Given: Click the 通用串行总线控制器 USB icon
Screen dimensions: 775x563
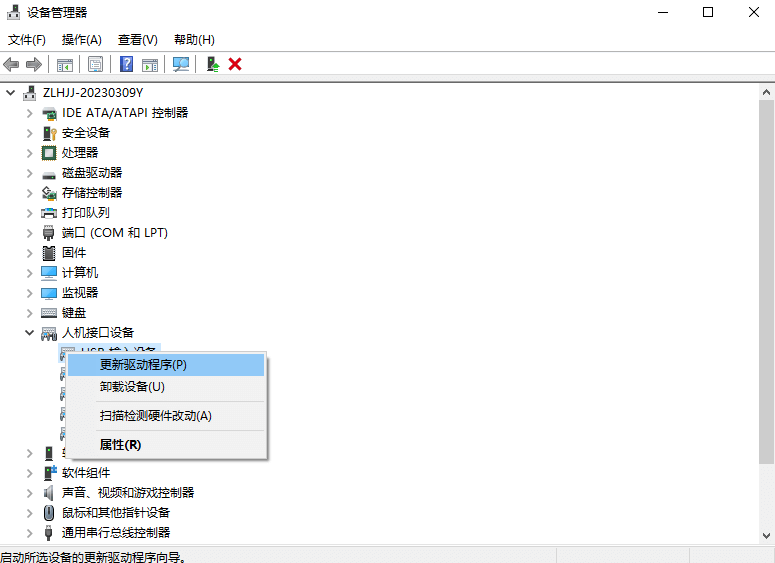Looking at the screenshot, I should 48,533.
